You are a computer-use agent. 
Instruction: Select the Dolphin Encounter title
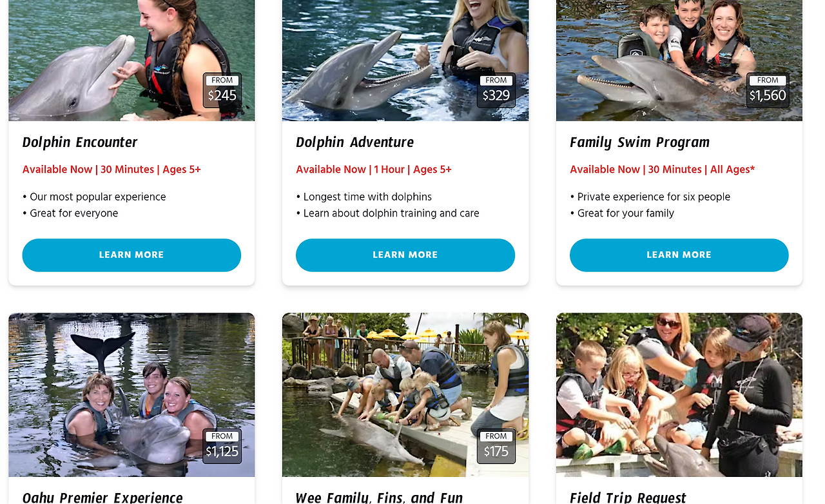pyautogui.click(x=80, y=142)
